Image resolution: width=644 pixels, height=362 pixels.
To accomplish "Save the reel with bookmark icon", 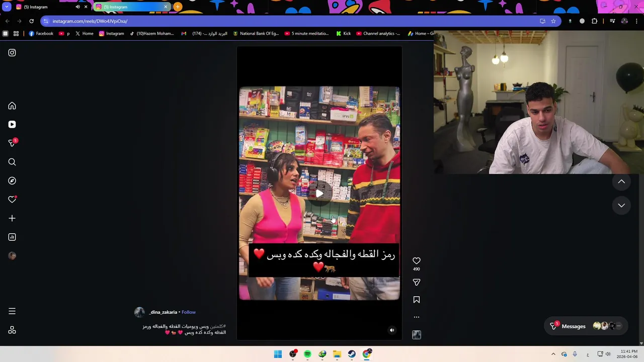I will coord(417,300).
